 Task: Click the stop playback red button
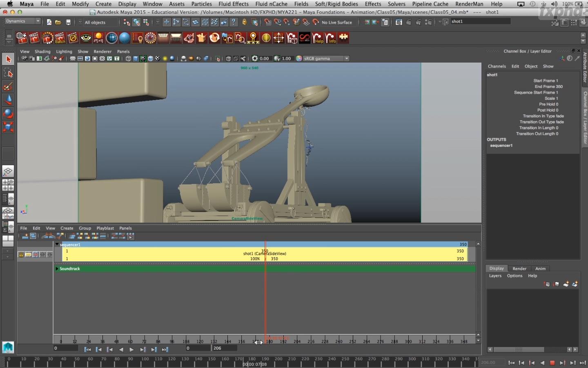tap(552, 363)
